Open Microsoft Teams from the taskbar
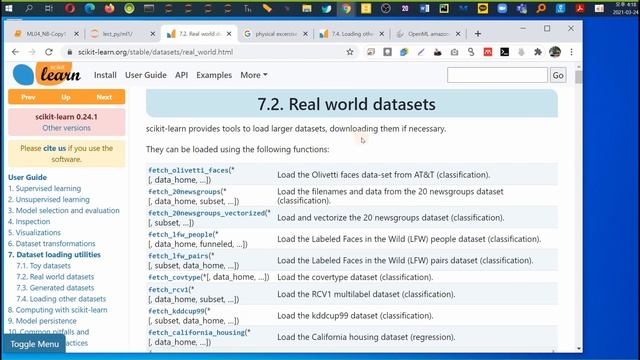The height and width of the screenshot is (360, 640). tap(522, 8)
